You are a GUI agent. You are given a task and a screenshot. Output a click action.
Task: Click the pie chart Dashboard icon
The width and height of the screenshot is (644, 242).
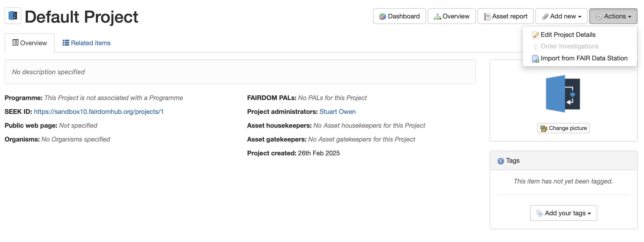pyautogui.click(x=382, y=16)
